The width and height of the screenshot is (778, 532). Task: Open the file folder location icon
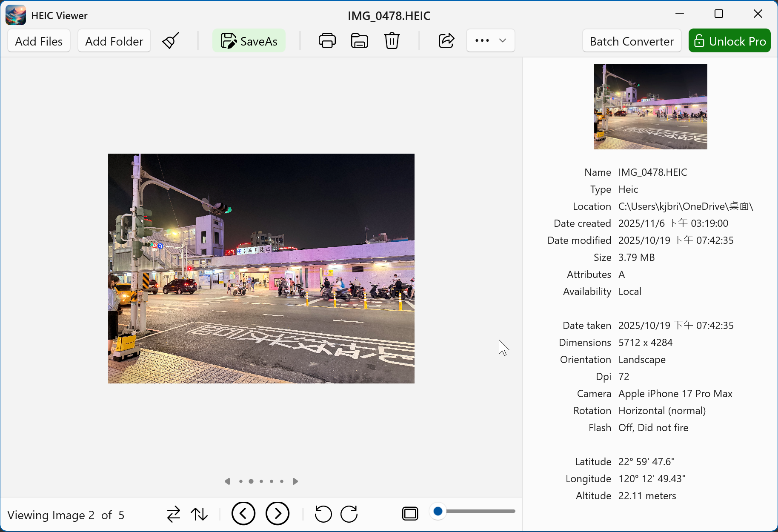pos(359,41)
